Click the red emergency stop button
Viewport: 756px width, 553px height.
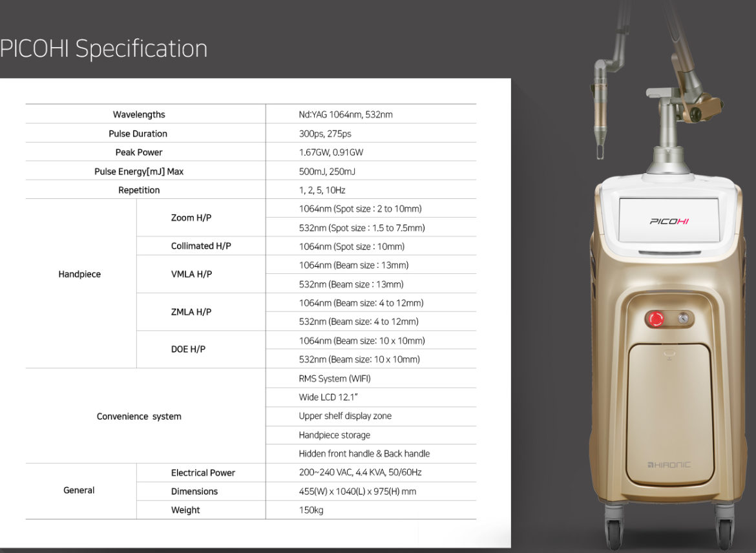click(656, 318)
